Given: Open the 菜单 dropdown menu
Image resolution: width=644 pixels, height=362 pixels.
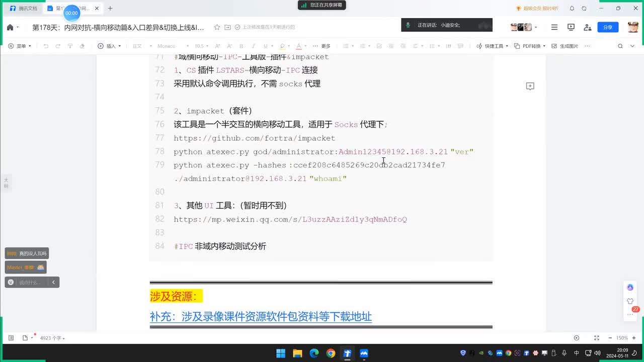Looking at the screenshot, I should tap(20, 46).
